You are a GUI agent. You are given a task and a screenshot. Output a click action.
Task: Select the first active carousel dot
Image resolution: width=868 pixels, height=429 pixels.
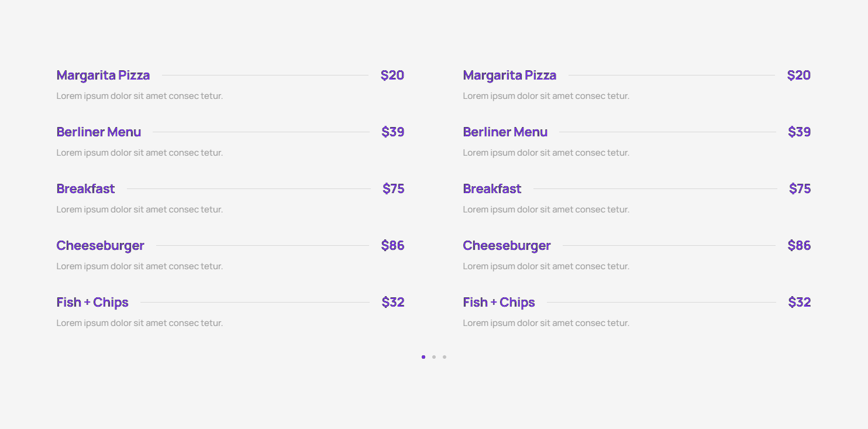point(423,357)
